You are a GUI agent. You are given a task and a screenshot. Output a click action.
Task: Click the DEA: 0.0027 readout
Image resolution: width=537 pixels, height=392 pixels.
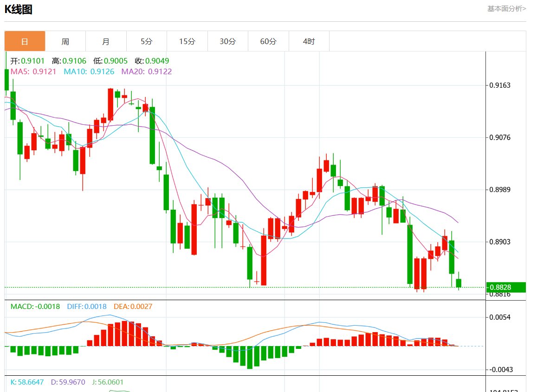[x=133, y=307]
